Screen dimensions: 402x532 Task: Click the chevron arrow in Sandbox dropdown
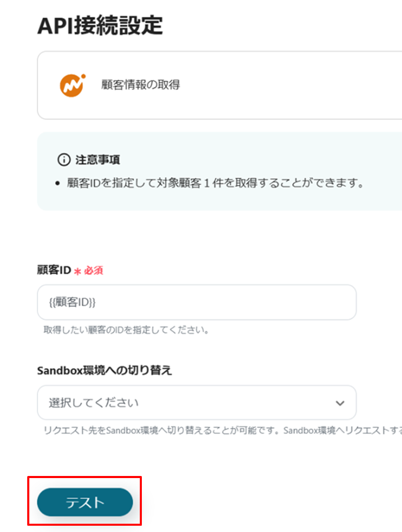pyautogui.click(x=340, y=403)
